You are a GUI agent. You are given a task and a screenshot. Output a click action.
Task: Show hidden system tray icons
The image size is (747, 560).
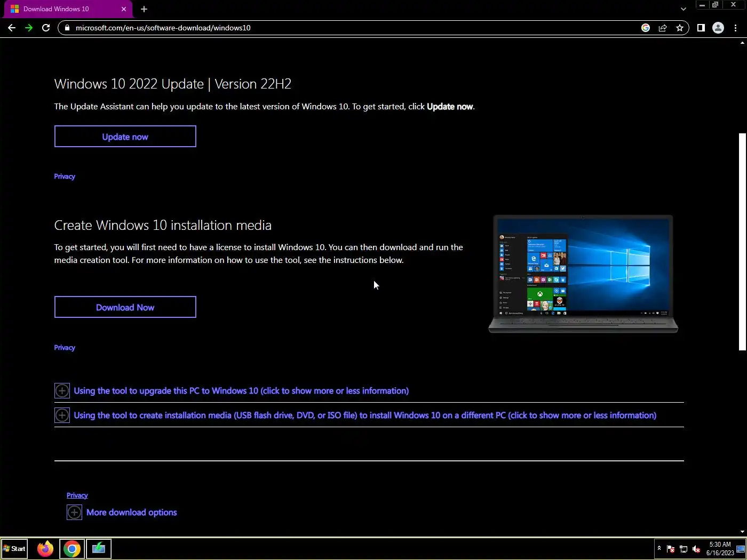point(659,548)
